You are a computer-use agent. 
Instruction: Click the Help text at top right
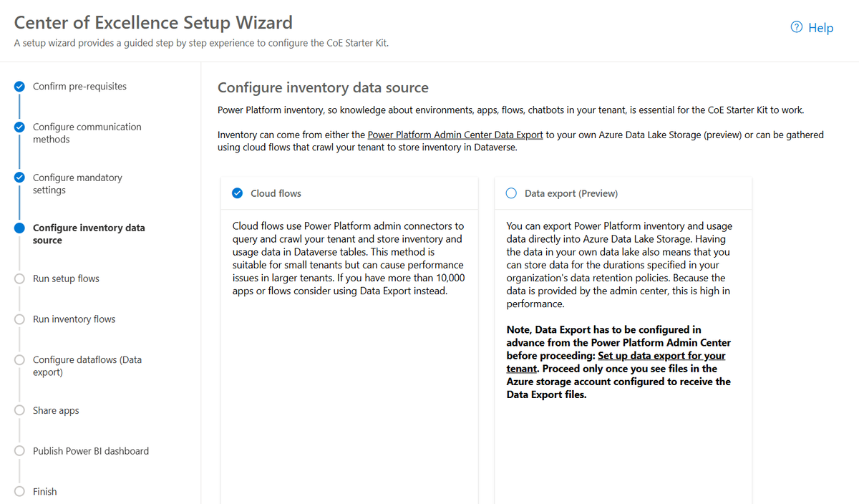(x=820, y=28)
